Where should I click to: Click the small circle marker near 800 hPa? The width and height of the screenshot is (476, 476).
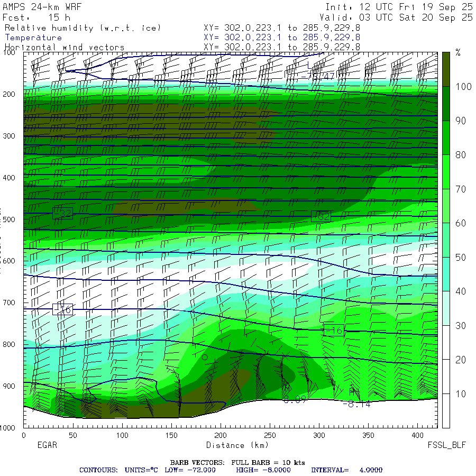[x=205, y=358]
